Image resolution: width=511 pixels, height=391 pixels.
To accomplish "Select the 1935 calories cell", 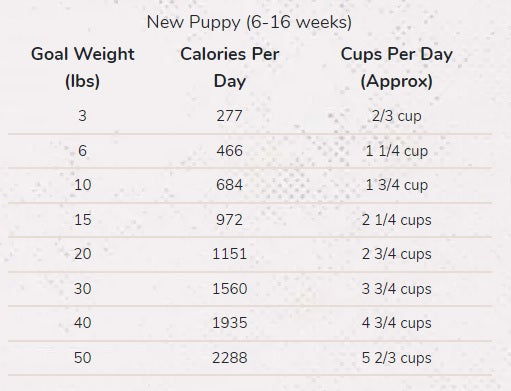I will (x=229, y=323).
